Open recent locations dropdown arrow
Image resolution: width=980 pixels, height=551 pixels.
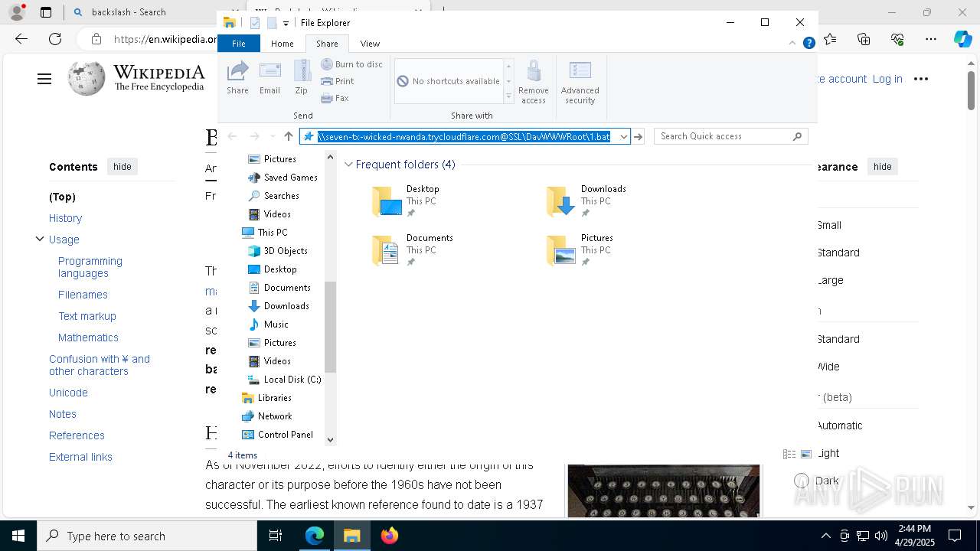[x=272, y=136]
